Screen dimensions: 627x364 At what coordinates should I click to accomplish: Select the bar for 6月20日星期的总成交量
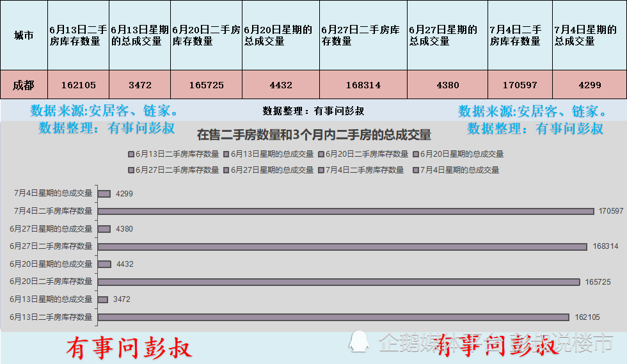[104, 264]
